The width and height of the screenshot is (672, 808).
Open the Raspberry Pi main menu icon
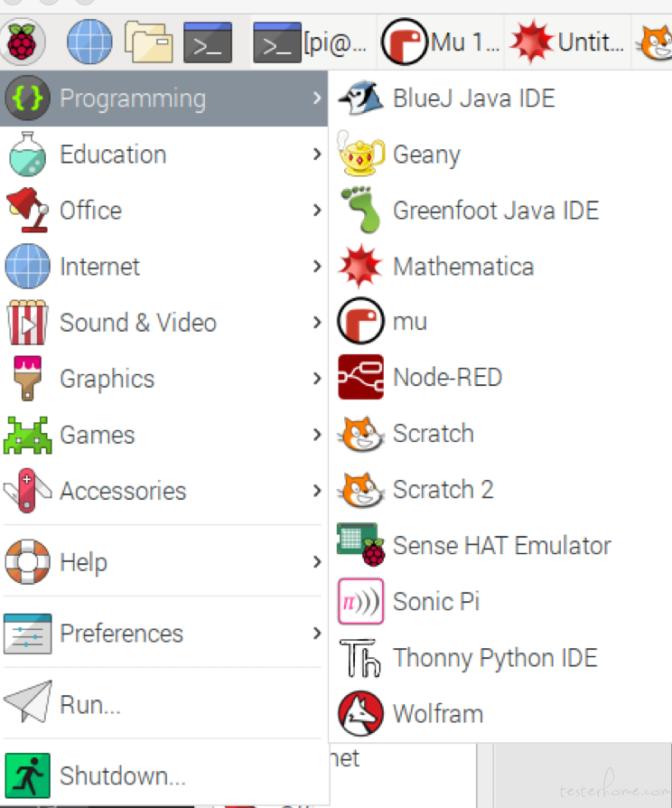click(22, 42)
